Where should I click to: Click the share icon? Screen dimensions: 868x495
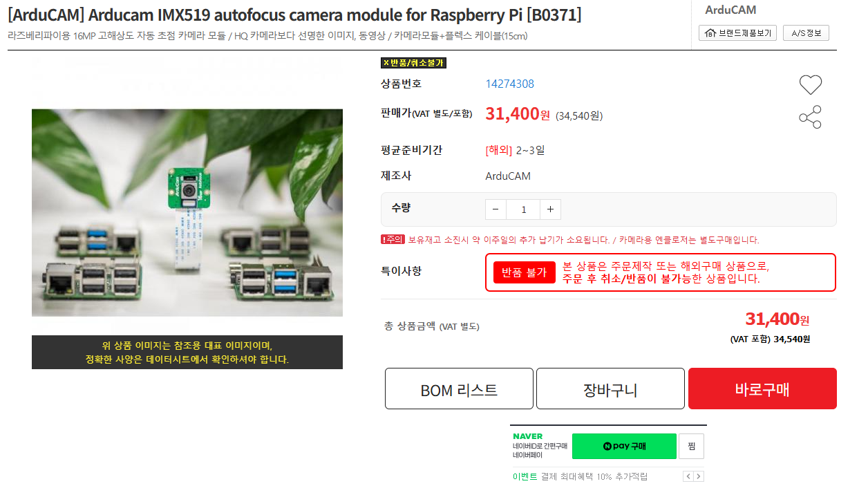810,118
